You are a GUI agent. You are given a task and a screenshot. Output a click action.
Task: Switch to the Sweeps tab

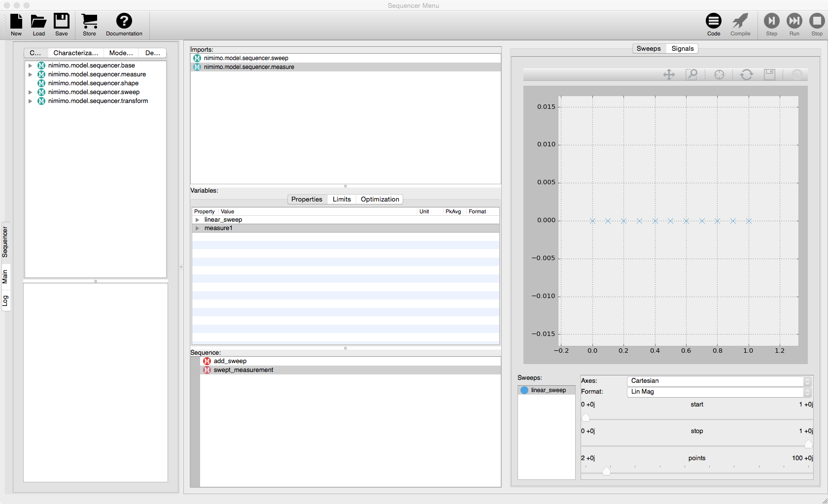(649, 48)
